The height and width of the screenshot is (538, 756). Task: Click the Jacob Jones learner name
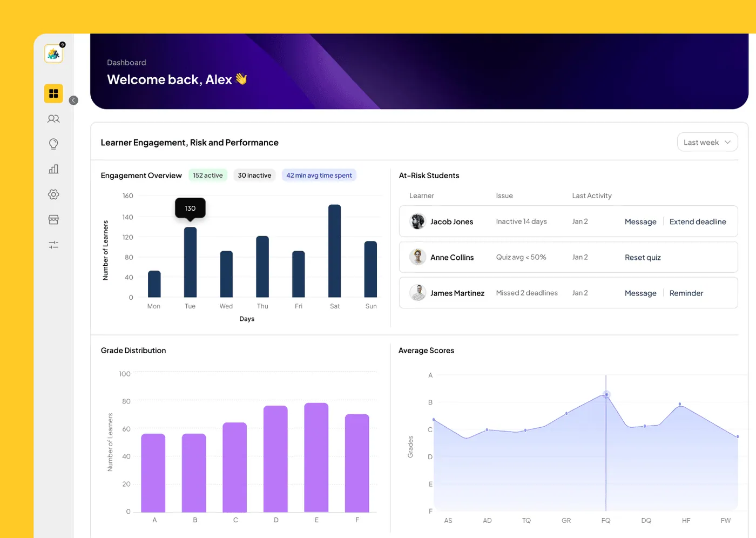click(x=451, y=221)
